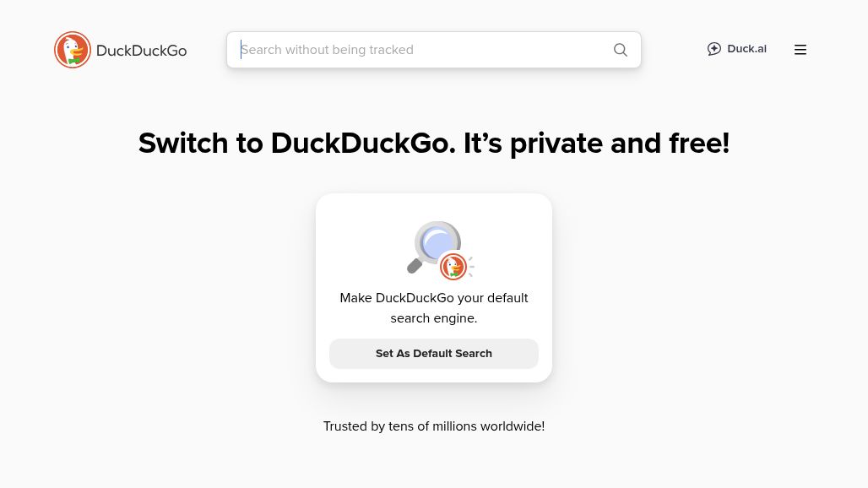Click the DuckDuckGo wordmark beside the logo
Viewport: 868px width, 488px height.
click(x=141, y=50)
